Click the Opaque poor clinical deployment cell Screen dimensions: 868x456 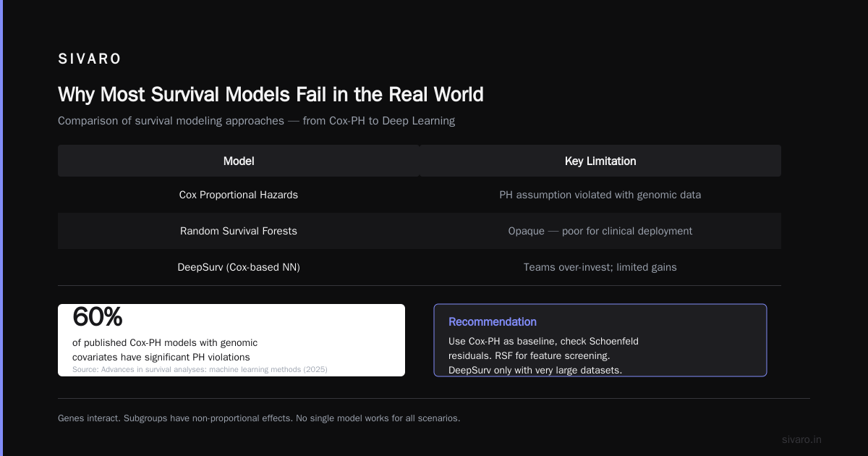pos(600,231)
